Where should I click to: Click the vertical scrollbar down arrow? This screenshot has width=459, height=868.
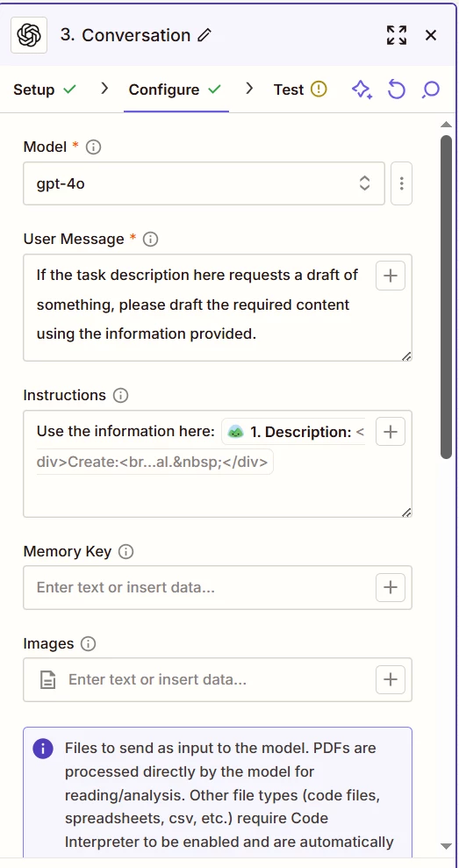446,846
